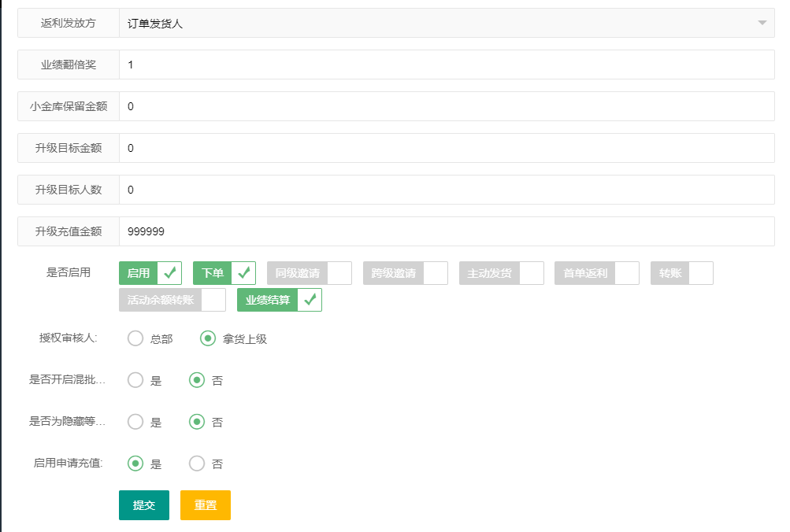This screenshot has height=532, width=790.
Task: Check the 活动余额转账 option
Action: (172, 300)
